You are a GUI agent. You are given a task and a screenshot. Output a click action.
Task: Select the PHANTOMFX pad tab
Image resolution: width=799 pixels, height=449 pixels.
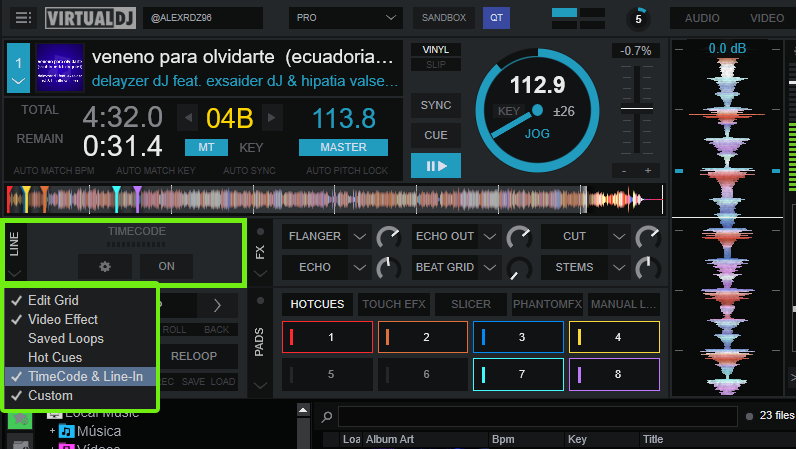[x=547, y=304]
